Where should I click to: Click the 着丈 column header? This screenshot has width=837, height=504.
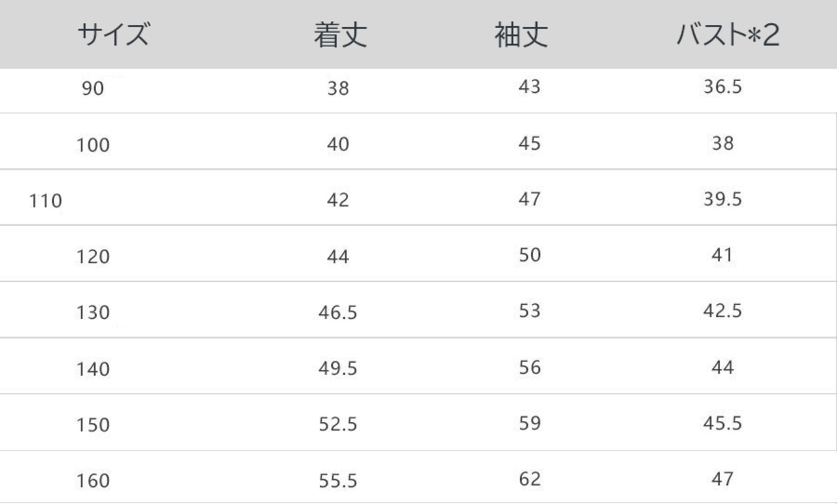tap(340, 35)
